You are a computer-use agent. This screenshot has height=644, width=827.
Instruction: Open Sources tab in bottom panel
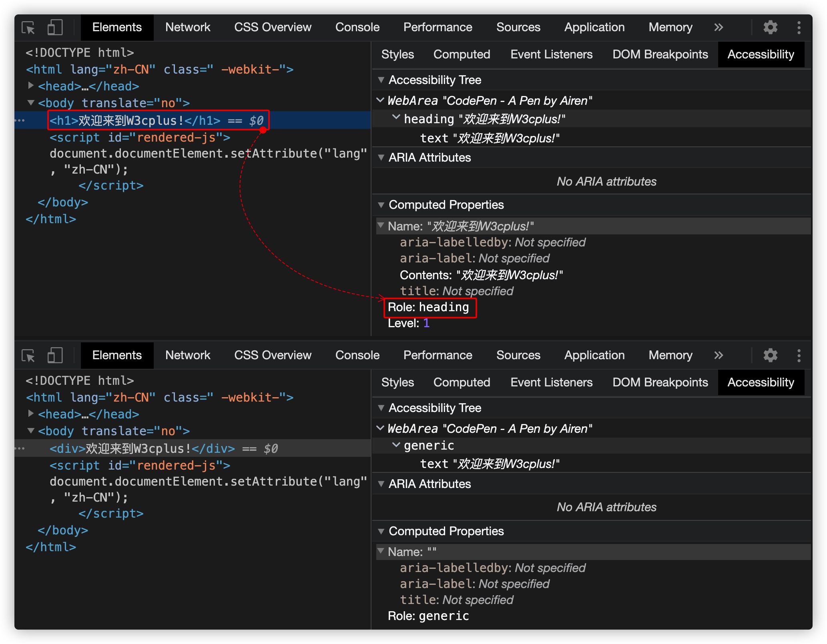click(x=518, y=356)
